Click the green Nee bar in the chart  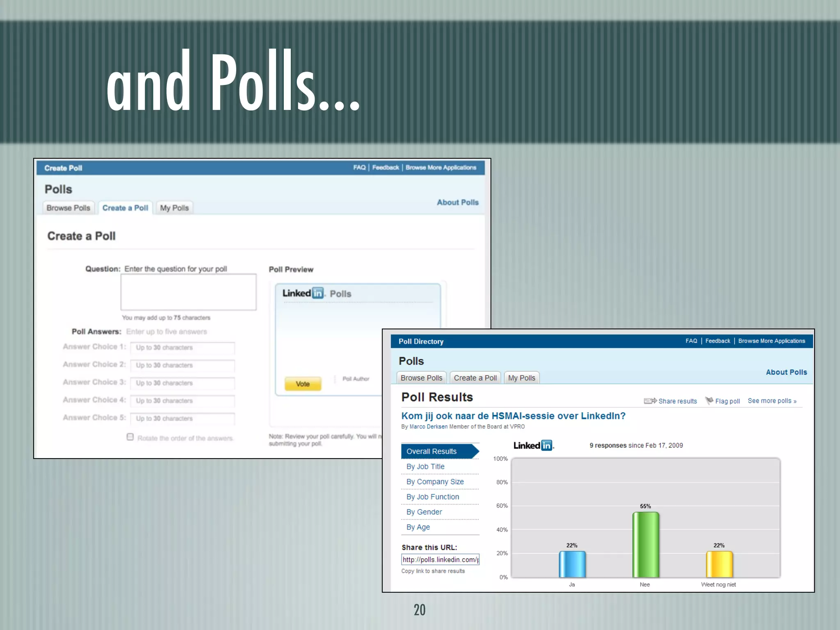tap(646, 545)
